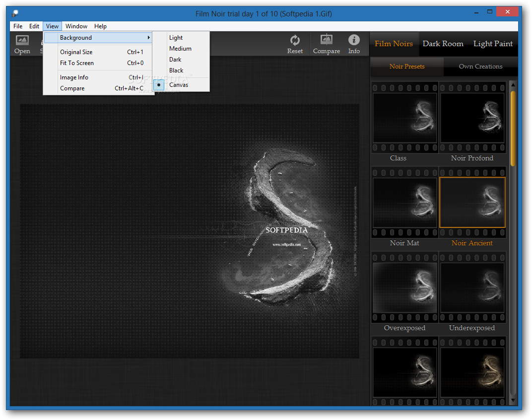Select the sepia-toned preset thumbnail at bottom
Viewport: 532px width, 420px height.
pyautogui.click(x=472, y=372)
